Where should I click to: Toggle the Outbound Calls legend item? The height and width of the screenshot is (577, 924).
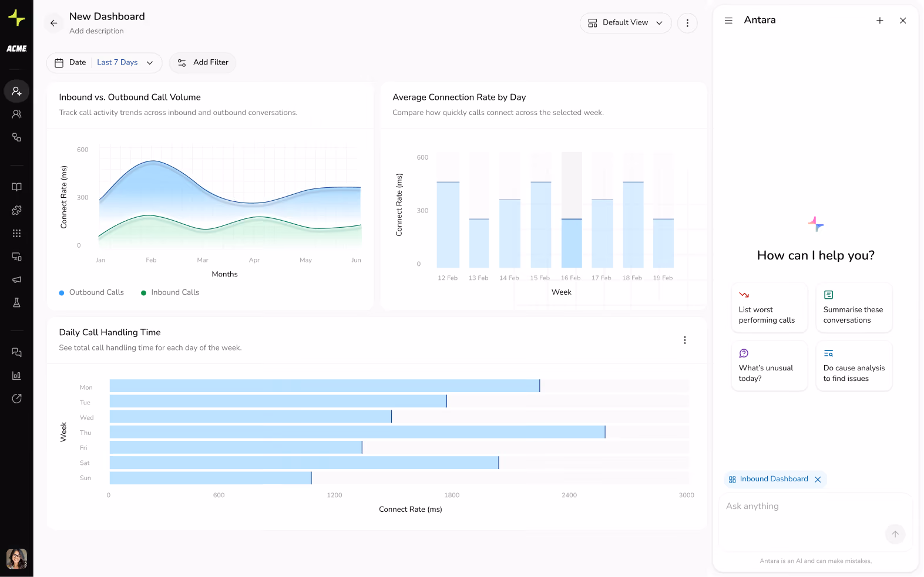[x=92, y=292]
